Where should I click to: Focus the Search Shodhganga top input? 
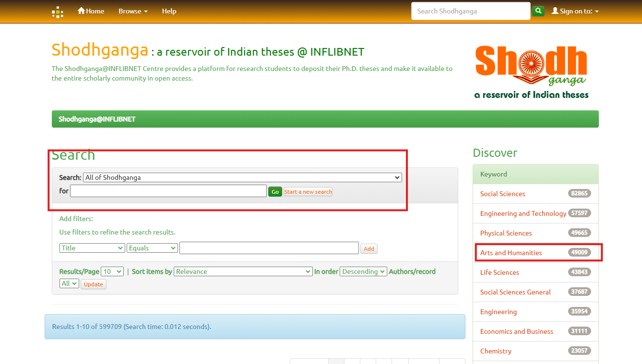point(470,11)
